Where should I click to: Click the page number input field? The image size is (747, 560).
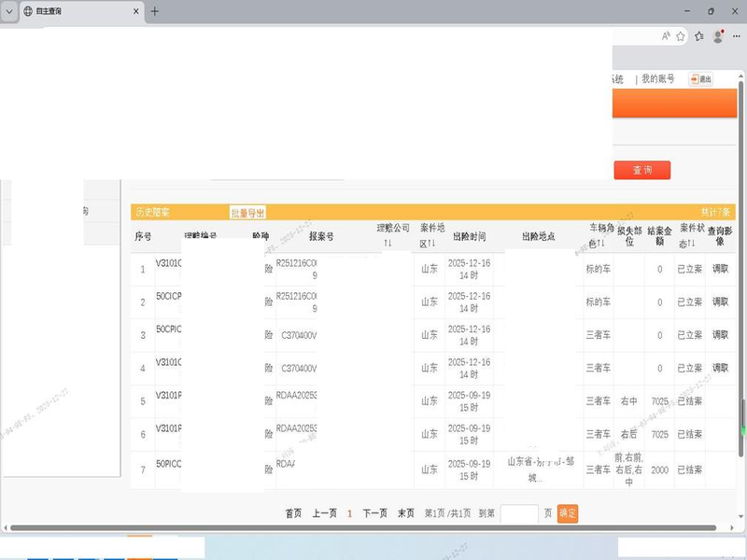(x=519, y=513)
